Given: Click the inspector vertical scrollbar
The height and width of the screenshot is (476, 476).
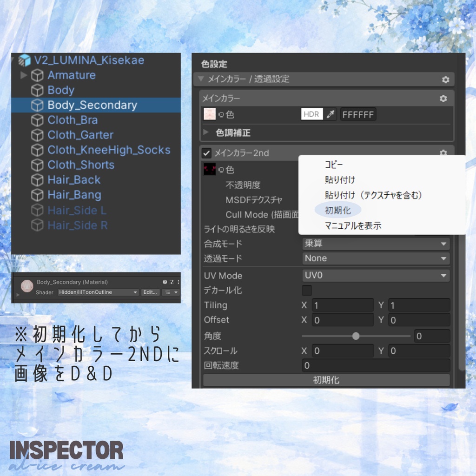Looking at the screenshot, I should [462, 302].
